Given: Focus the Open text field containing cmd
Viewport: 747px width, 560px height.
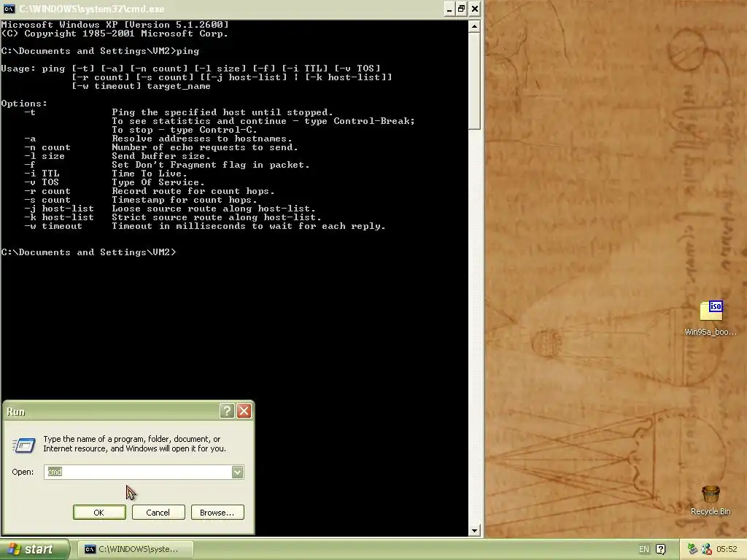Looking at the screenshot, I should pyautogui.click(x=138, y=472).
